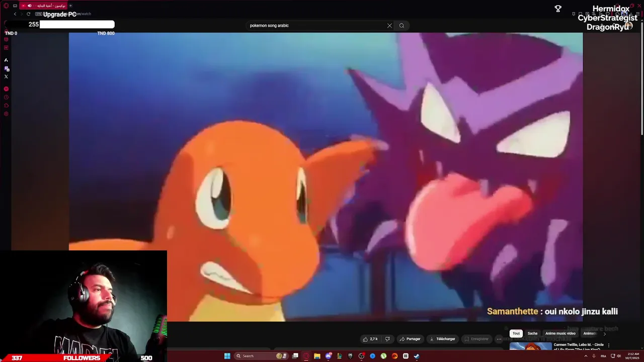The image size is (644, 362).
Task: Select the 'Tout' filter chip
Action: click(516, 333)
